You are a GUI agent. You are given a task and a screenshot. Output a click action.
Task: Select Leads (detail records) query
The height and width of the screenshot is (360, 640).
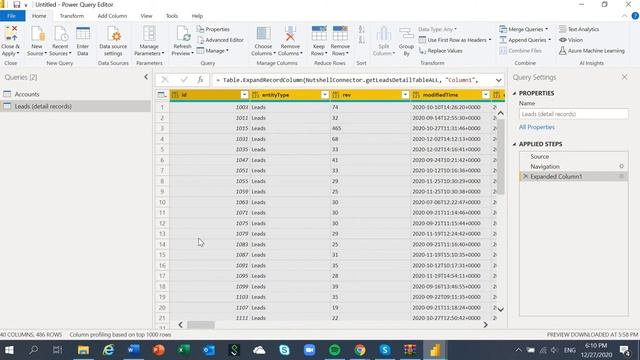[75, 106]
